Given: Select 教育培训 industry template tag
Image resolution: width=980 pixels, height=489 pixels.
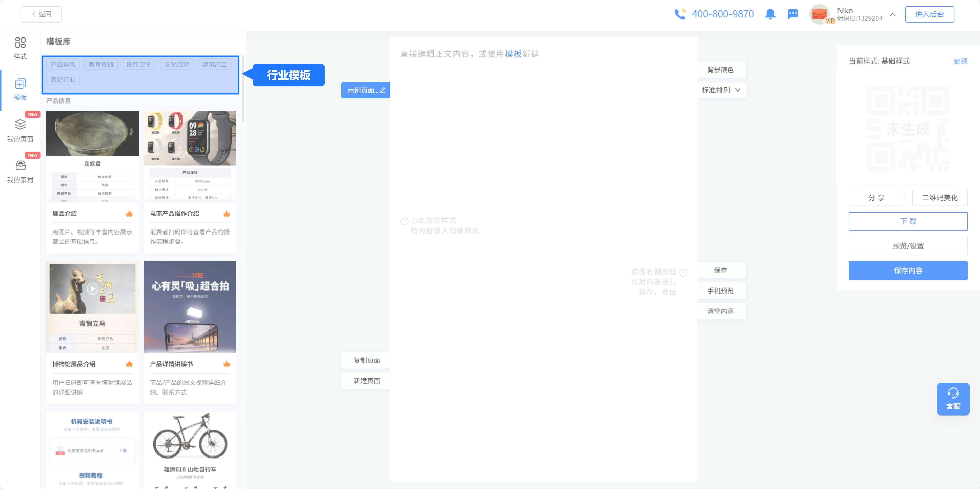Looking at the screenshot, I should tap(101, 64).
